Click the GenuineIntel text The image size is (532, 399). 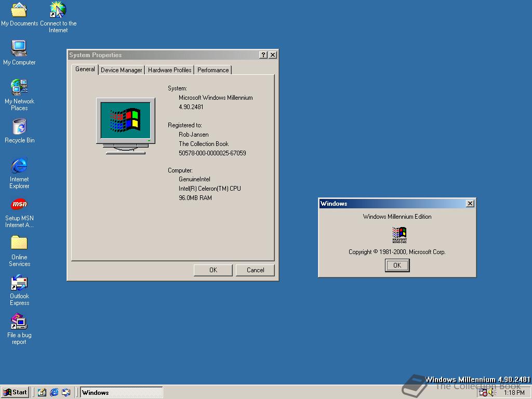coord(194,179)
